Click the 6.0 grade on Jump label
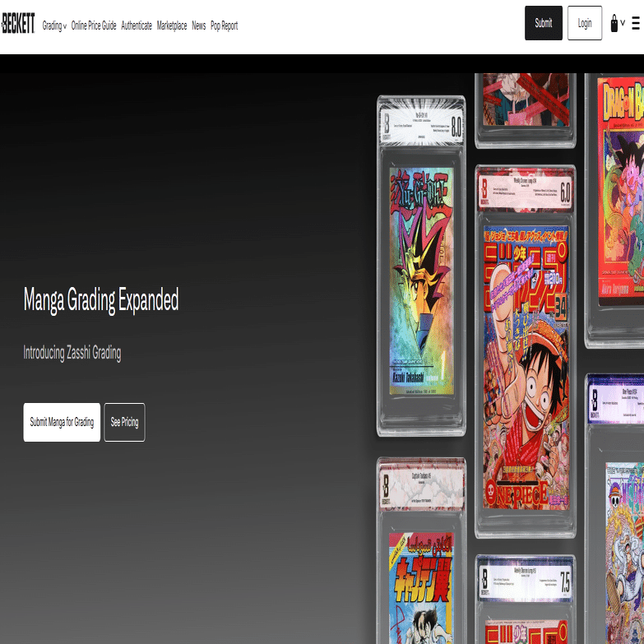 pyautogui.click(x=565, y=192)
